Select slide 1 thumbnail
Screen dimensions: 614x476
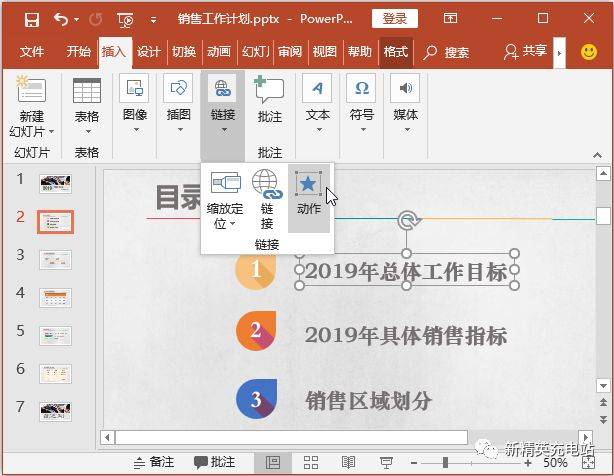(55, 184)
